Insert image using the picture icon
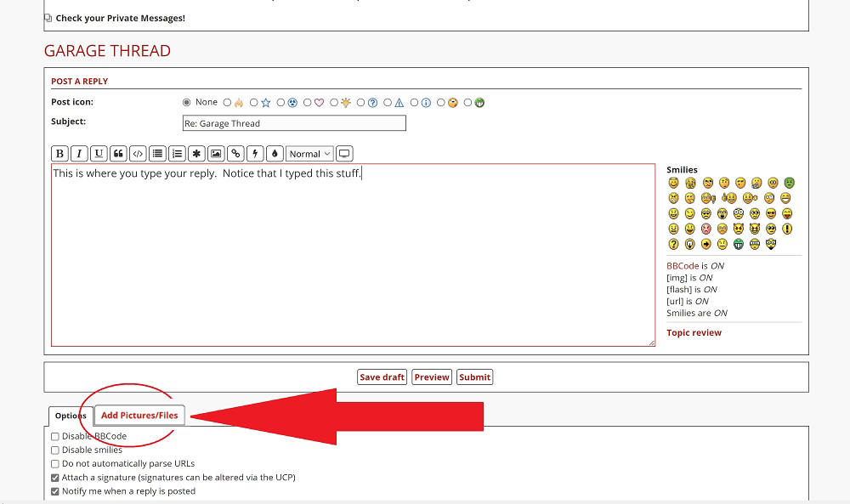Viewport: 850px width, 504px height. point(216,154)
